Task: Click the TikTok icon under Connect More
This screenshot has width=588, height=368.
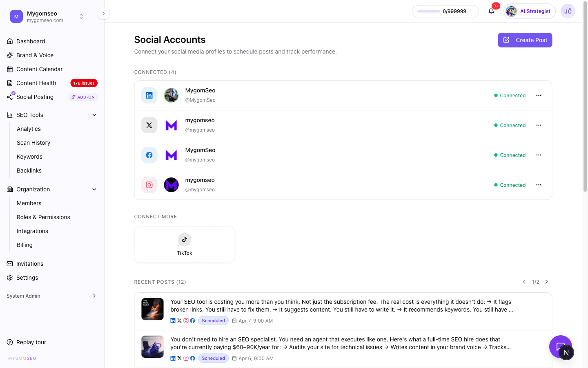Action: [184, 240]
